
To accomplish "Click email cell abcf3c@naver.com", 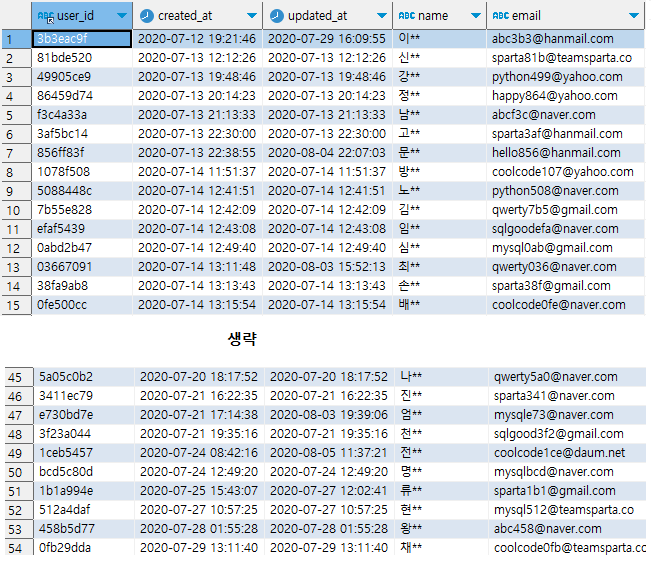I will point(565,115).
